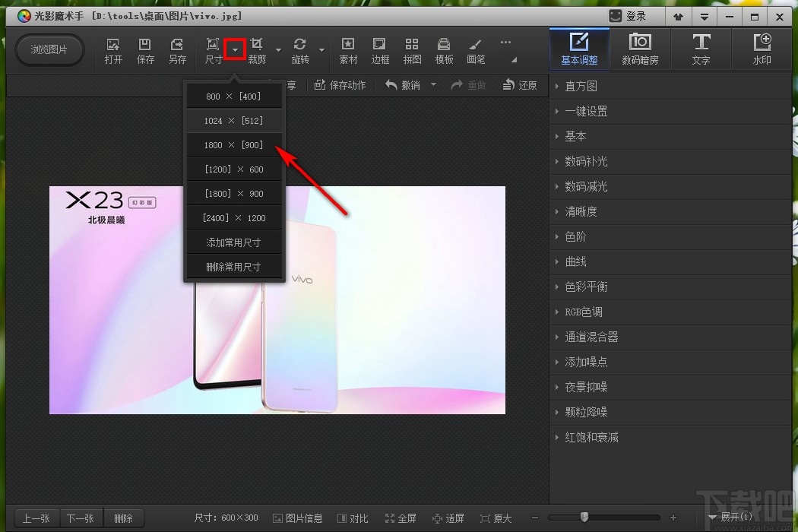This screenshot has width=798, height=532.
Task: Go to Previous image (上一张)
Action: point(36,518)
